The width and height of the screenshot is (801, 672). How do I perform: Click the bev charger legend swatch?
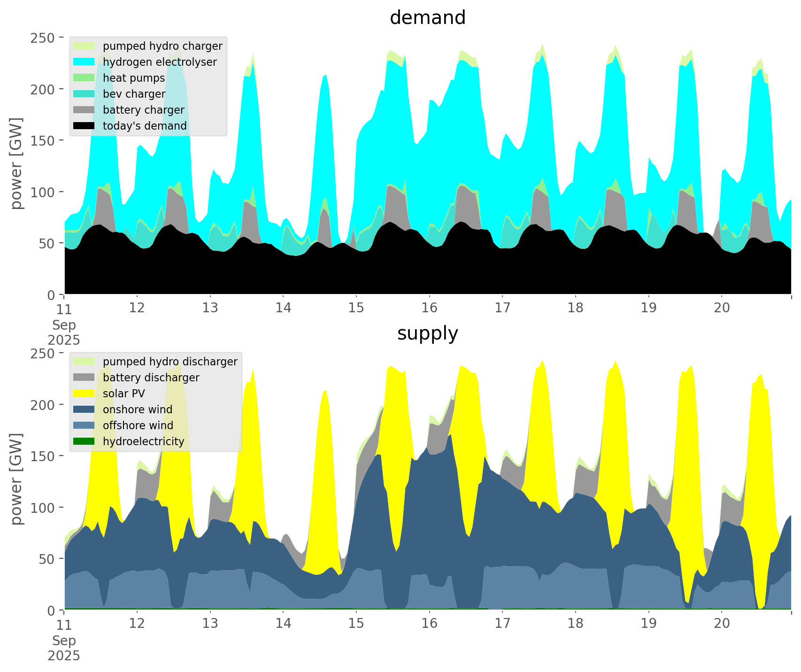[x=85, y=94]
